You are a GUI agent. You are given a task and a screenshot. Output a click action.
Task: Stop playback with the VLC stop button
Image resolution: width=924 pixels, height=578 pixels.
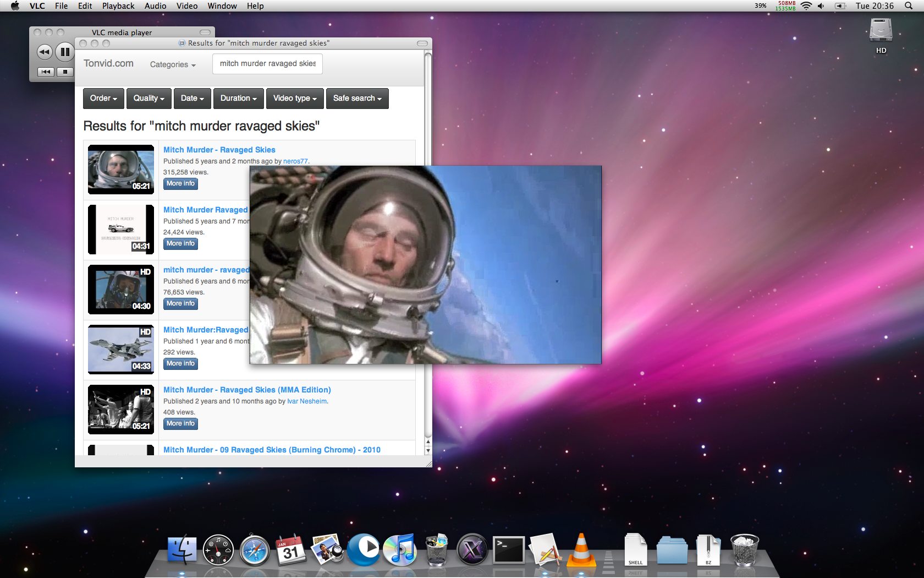coord(65,72)
